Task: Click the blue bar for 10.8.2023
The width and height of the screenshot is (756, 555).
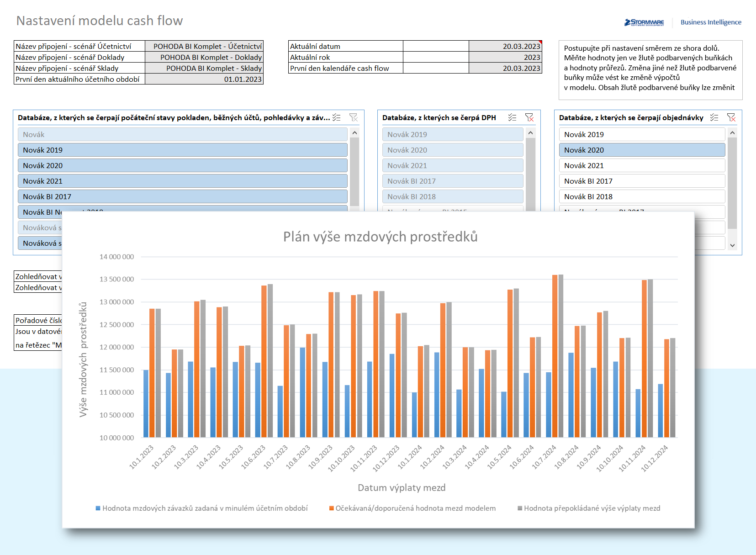Action: pos(302,392)
